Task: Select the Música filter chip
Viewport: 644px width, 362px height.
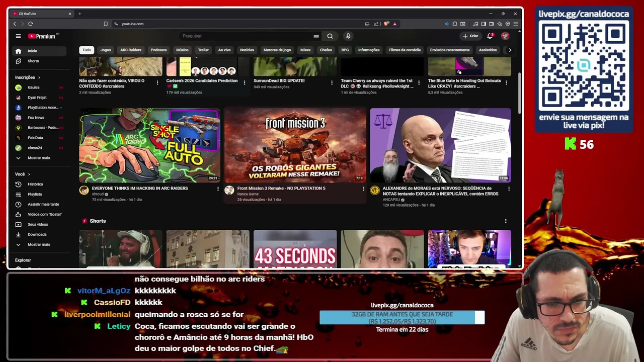Action: (182, 50)
